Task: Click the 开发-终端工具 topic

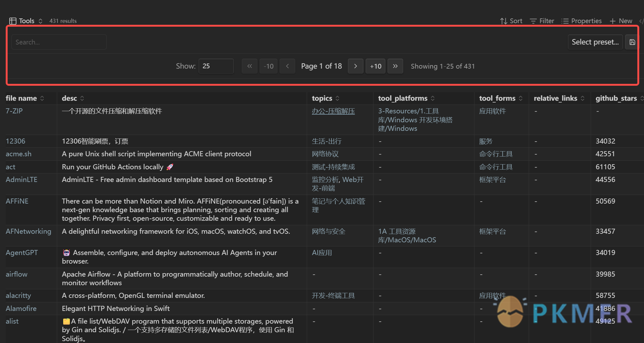Action: pyautogui.click(x=333, y=296)
